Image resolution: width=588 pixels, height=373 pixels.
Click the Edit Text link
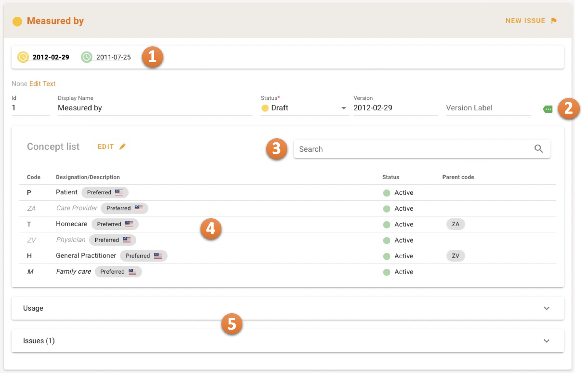[x=42, y=84]
